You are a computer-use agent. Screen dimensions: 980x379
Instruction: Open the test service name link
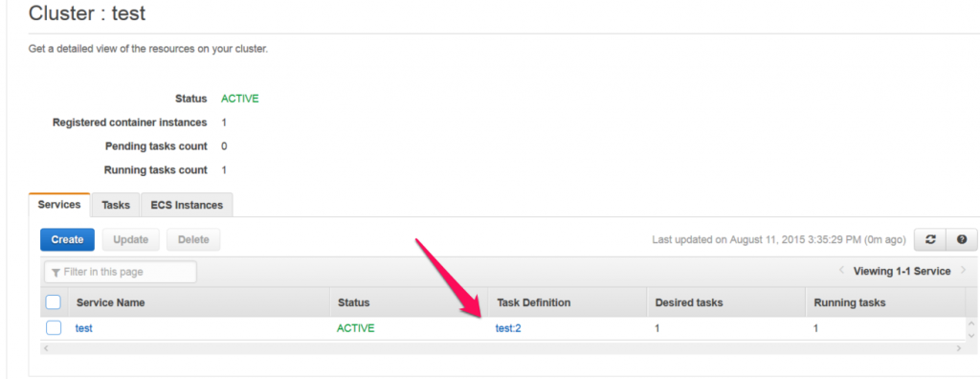[84, 327]
